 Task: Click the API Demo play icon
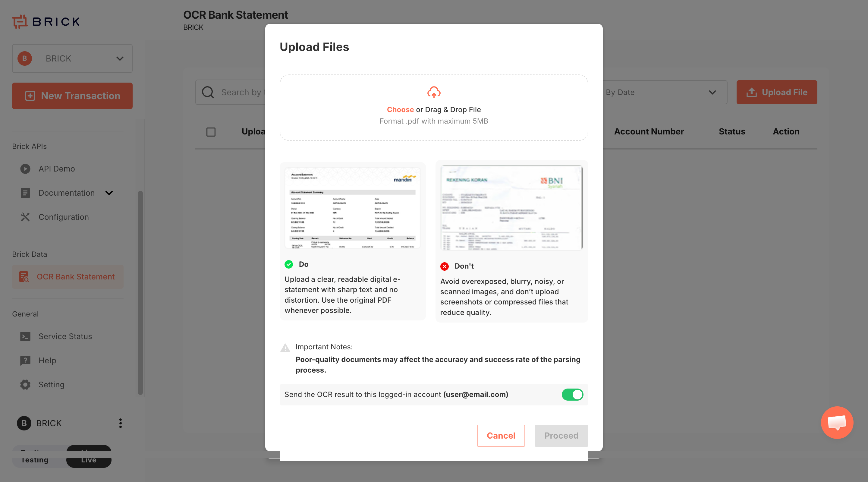click(25, 169)
